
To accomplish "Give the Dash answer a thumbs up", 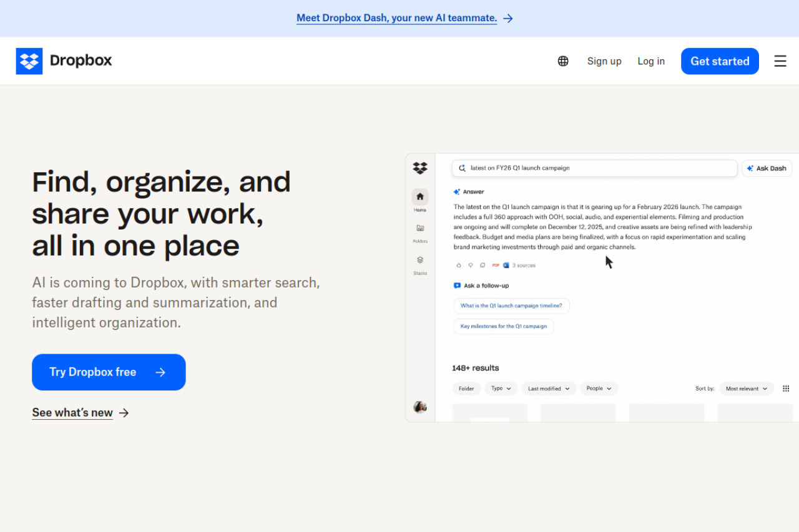I will click(458, 264).
